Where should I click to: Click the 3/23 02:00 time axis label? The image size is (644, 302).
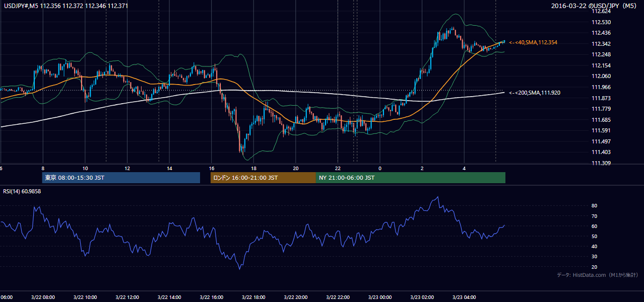(x=422, y=297)
